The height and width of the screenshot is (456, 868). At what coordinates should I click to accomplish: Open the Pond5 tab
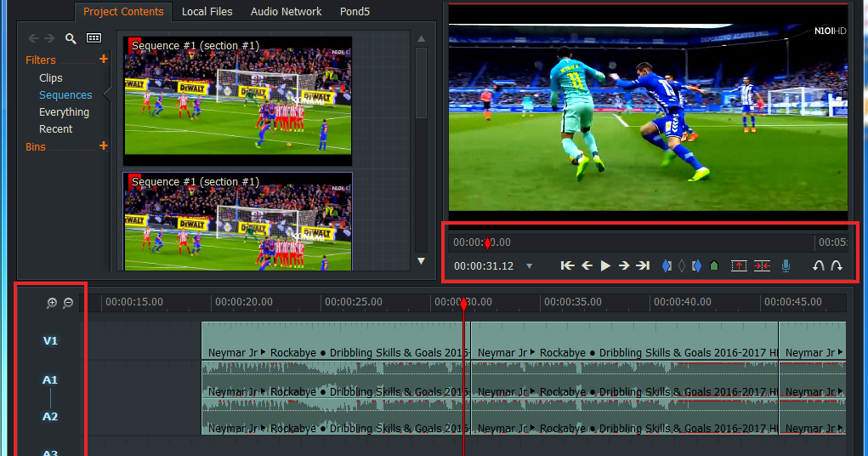(355, 12)
